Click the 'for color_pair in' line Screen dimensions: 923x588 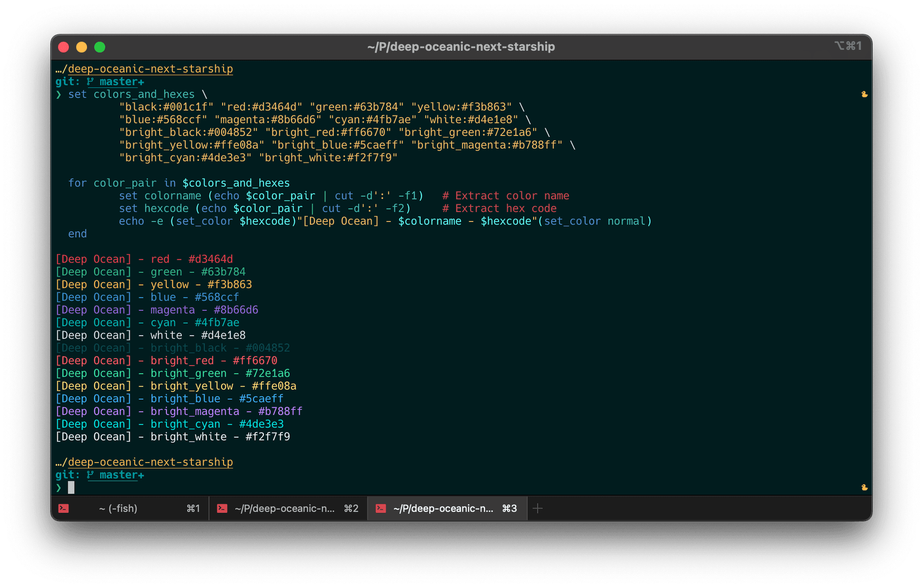(179, 183)
